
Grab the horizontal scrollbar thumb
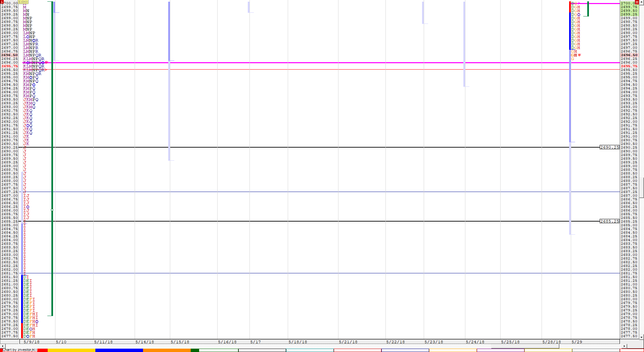[x=525, y=346]
